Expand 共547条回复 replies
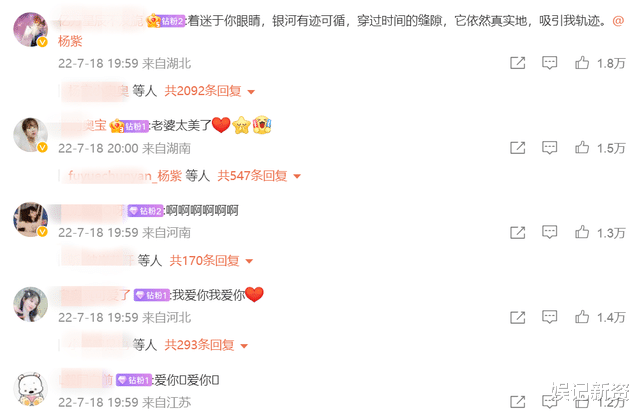 (259, 176)
